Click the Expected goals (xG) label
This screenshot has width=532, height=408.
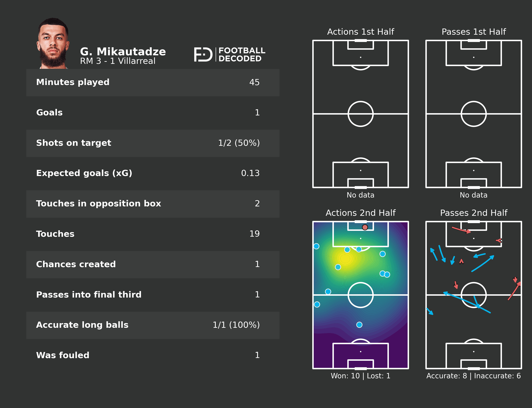84,173
